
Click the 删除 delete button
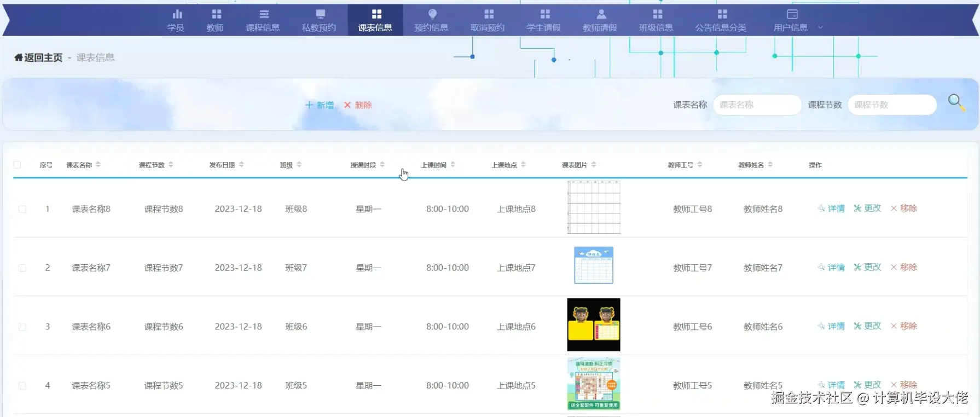pyautogui.click(x=358, y=105)
